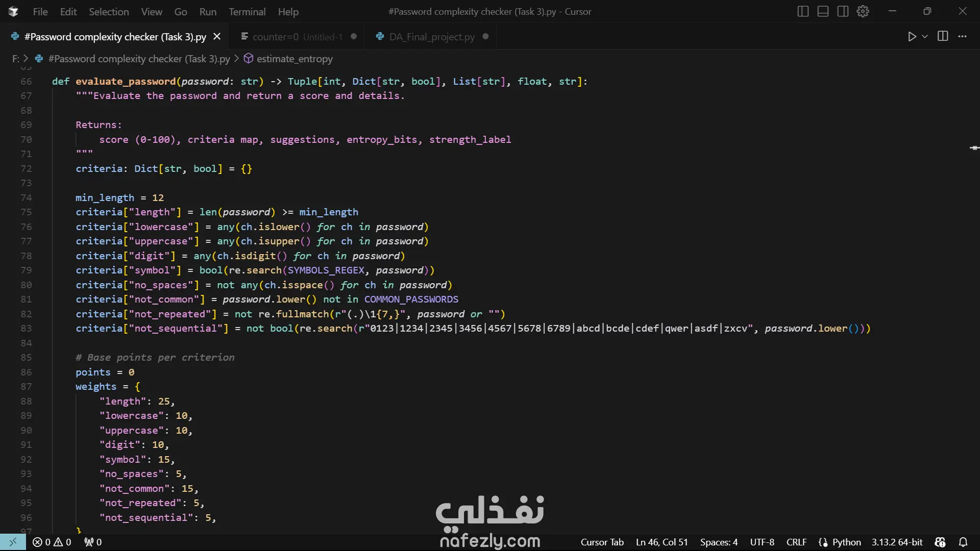Close the Password complexity checker tab
The height and width of the screenshot is (551, 980).
click(x=217, y=37)
